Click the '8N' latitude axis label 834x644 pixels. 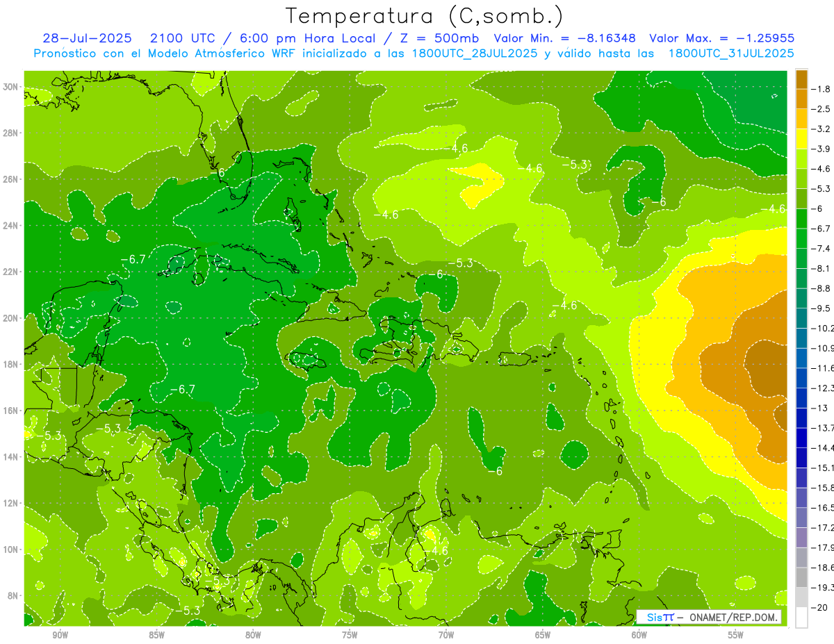(13, 595)
